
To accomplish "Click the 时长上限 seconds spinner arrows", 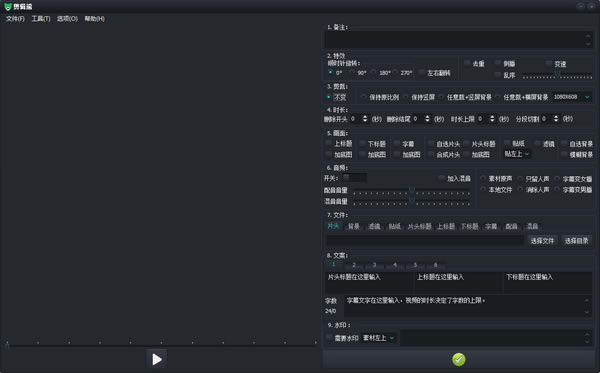I will 492,119.
